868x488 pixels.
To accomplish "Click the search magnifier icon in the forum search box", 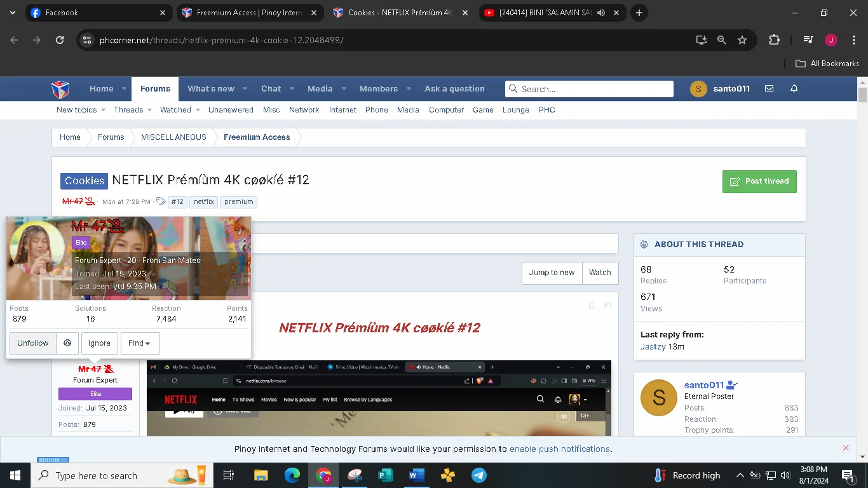I will click(x=513, y=89).
